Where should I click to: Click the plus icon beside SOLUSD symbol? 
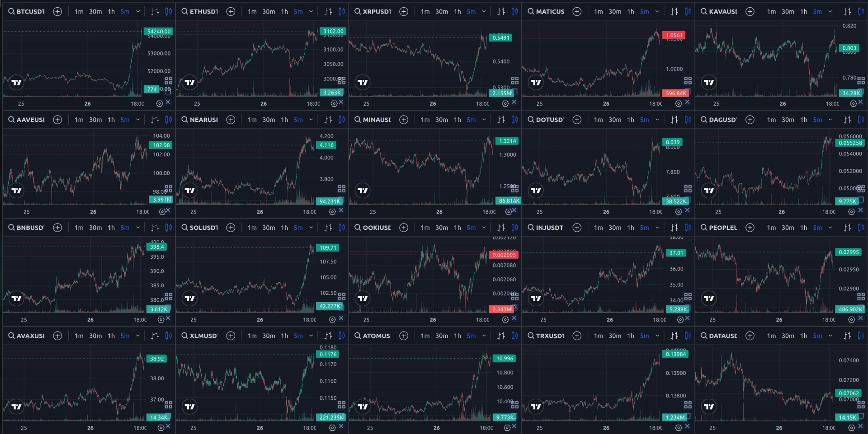(231, 228)
